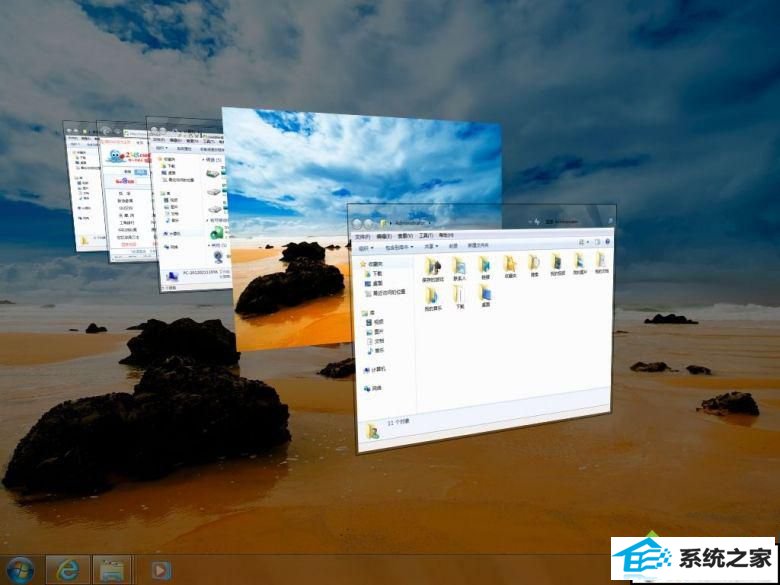Launch Internet Explorer from the taskbar
This screenshot has width=780, height=585.
pos(68,570)
